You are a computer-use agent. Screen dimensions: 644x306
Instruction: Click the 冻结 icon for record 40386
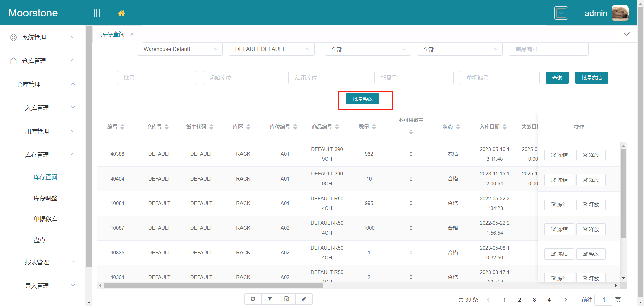[x=559, y=155]
